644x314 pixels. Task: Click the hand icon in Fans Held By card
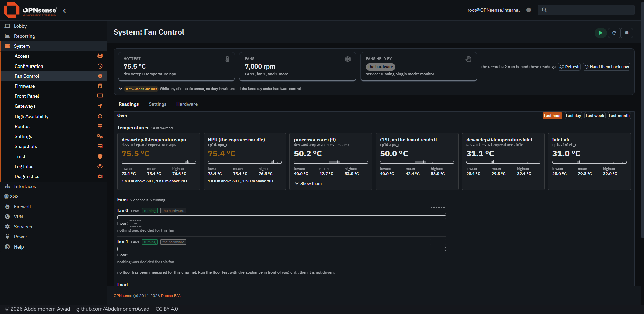[x=469, y=59]
